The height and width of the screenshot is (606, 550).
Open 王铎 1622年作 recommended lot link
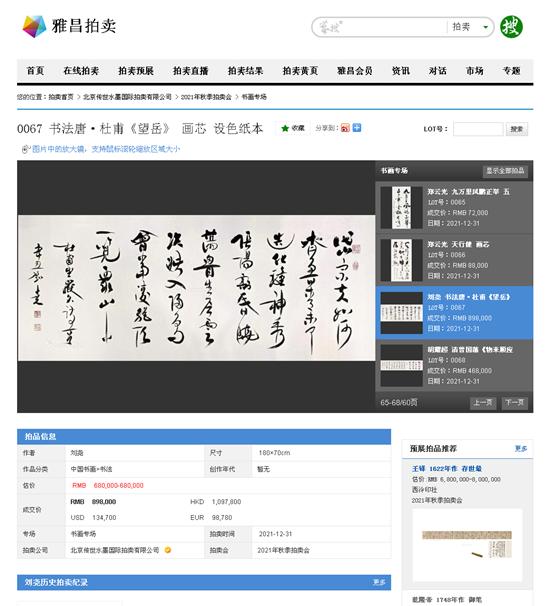click(447, 469)
